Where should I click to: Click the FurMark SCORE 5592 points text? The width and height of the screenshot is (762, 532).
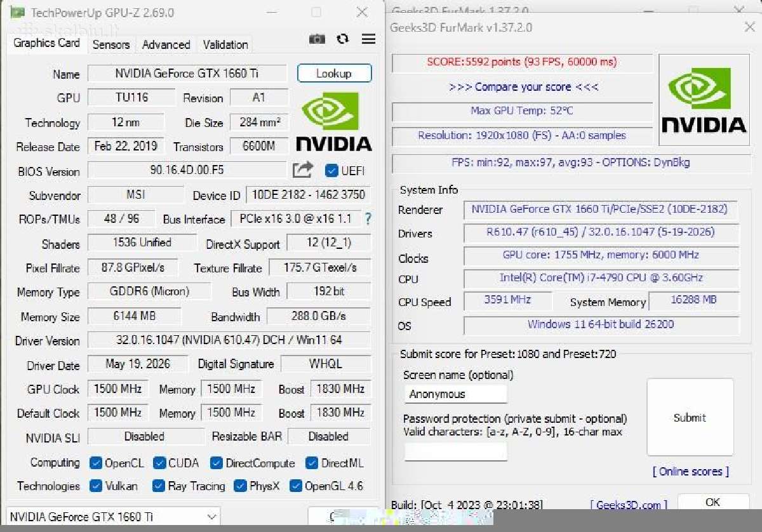point(522,62)
